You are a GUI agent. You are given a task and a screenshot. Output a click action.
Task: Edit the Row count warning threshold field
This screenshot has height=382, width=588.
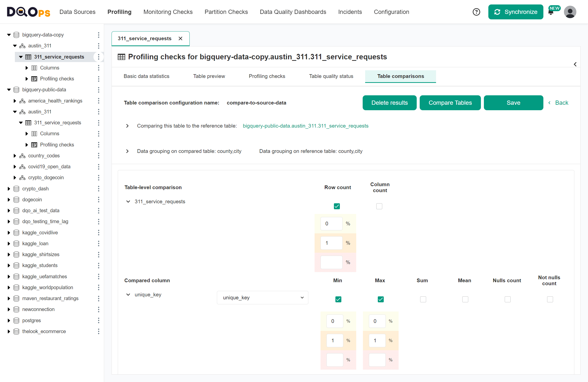331,224
